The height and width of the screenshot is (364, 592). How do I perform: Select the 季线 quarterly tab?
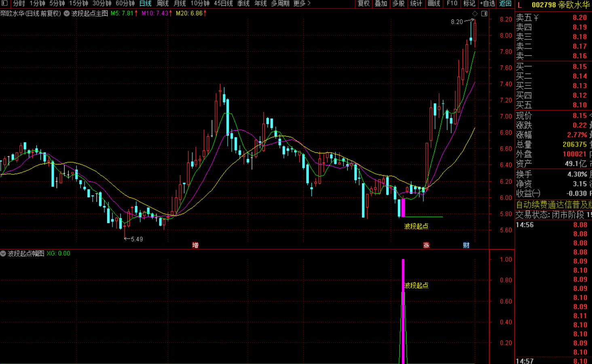point(243,4)
